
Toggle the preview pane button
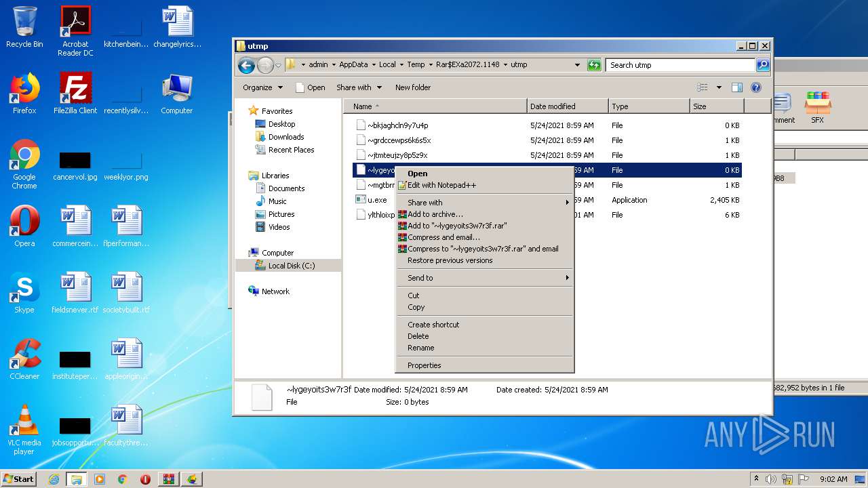tap(737, 87)
